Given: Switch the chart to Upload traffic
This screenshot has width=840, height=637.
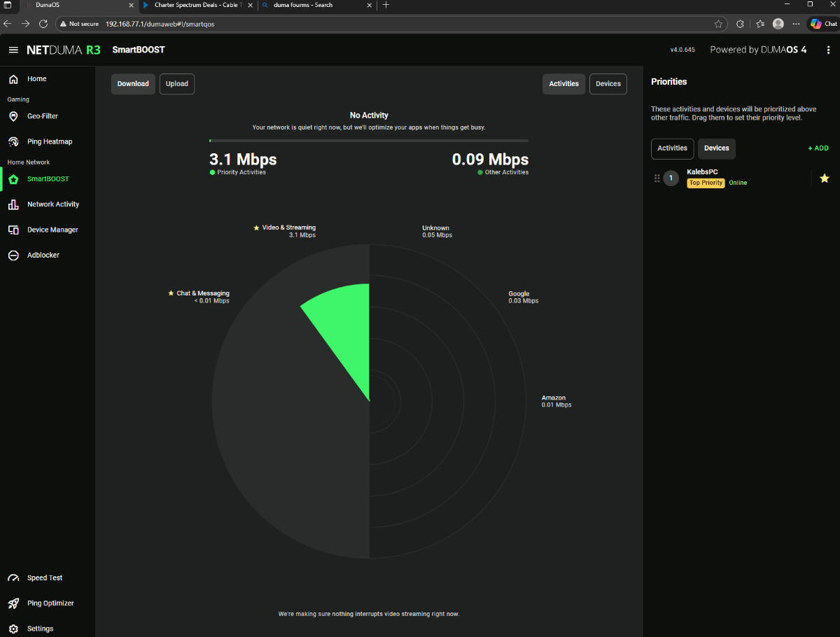Looking at the screenshot, I should point(176,84).
